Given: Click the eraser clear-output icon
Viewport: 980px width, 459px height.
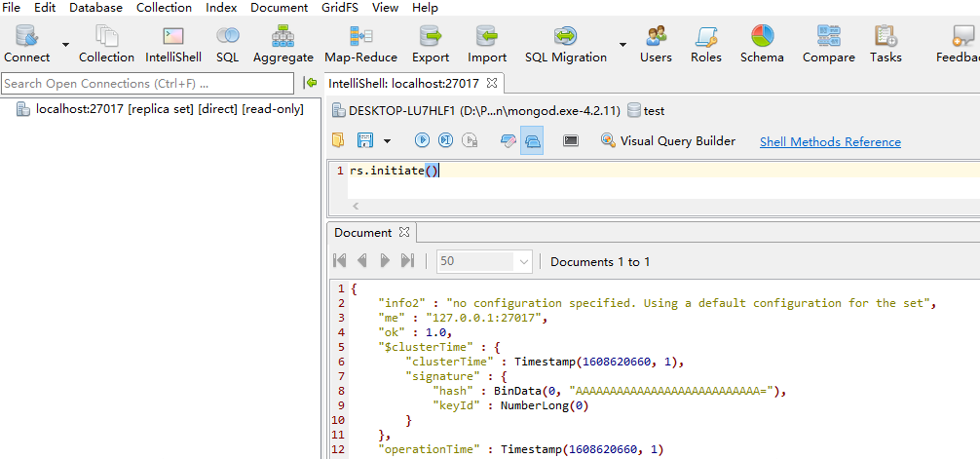Looking at the screenshot, I should (x=508, y=141).
